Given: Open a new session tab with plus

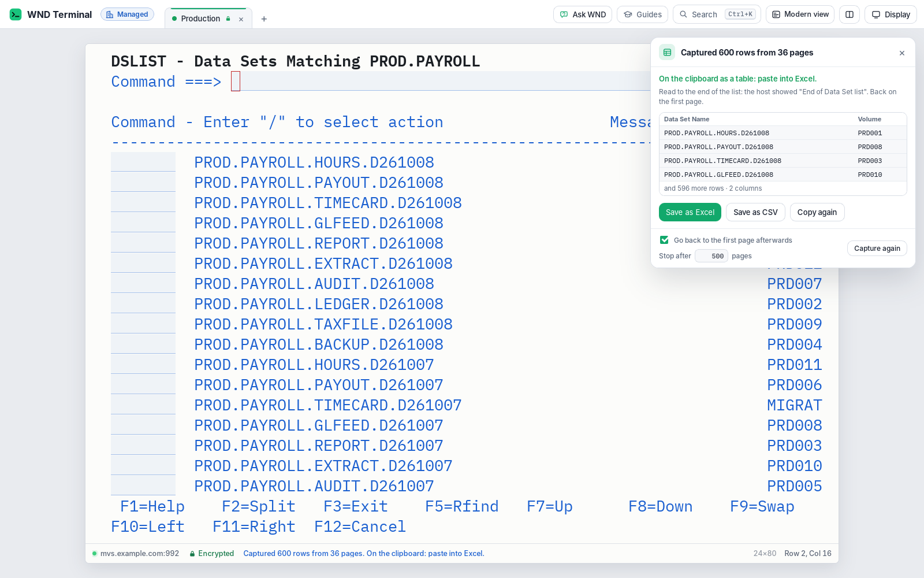Looking at the screenshot, I should [x=264, y=19].
